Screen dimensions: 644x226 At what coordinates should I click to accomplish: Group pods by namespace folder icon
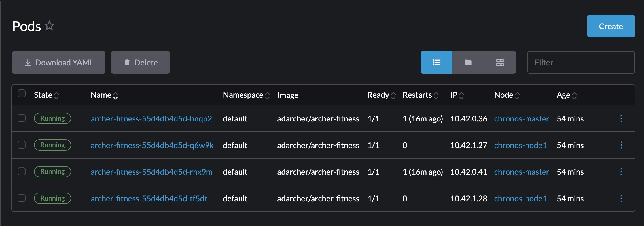click(x=468, y=62)
